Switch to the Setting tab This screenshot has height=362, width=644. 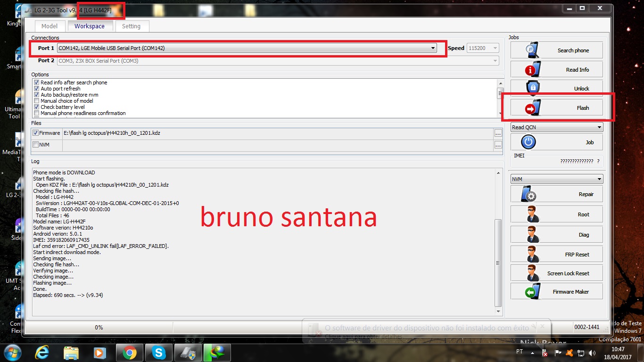pyautogui.click(x=131, y=26)
